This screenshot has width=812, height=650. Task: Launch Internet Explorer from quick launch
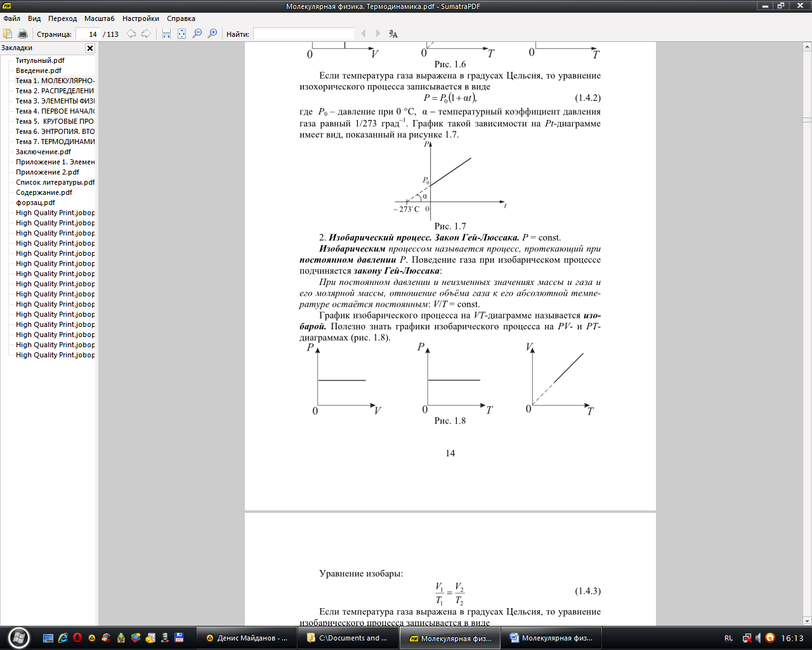(x=63, y=638)
